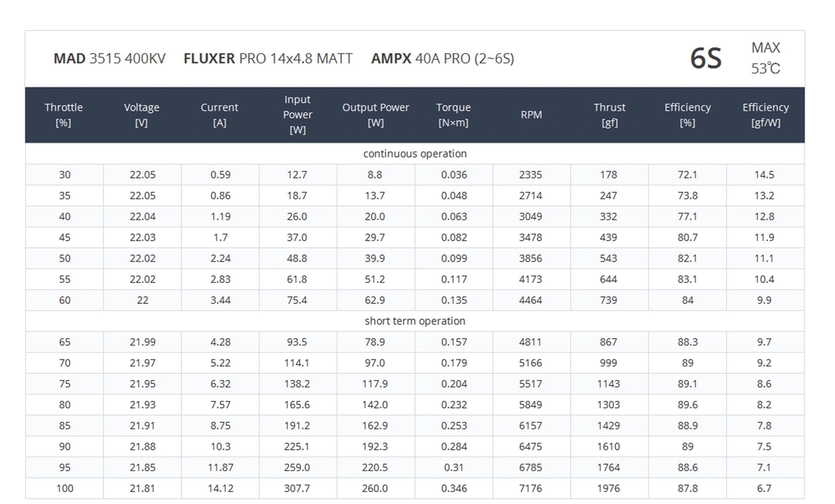Select the 7176 RPM value cell

click(x=530, y=488)
